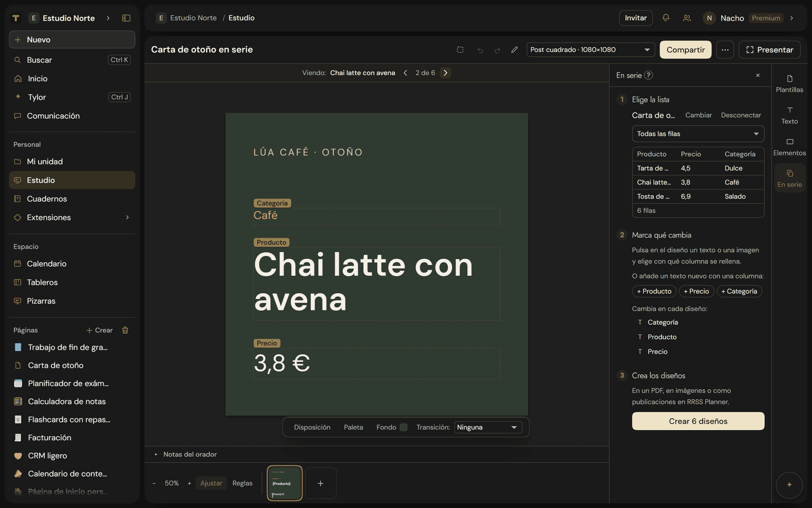This screenshot has height=508, width=812.
Task: Toggle Ajustar zoom fit
Action: [x=211, y=483]
